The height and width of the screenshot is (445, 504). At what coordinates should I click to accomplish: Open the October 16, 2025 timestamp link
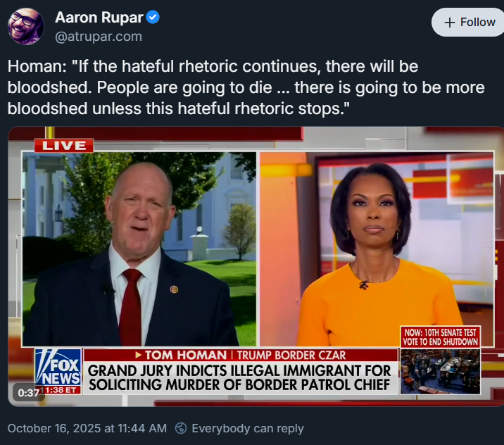(x=87, y=428)
